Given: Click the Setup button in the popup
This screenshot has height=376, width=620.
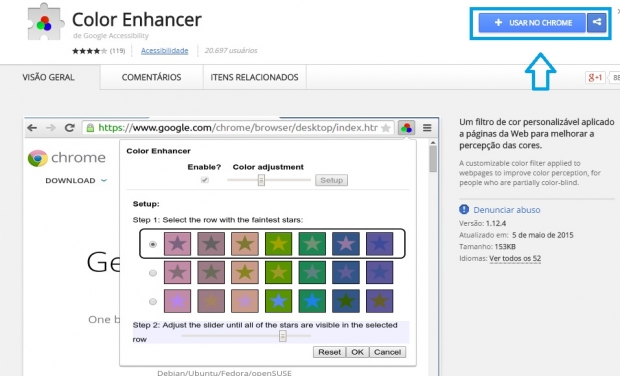Looking at the screenshot, I should pos(331,180).
